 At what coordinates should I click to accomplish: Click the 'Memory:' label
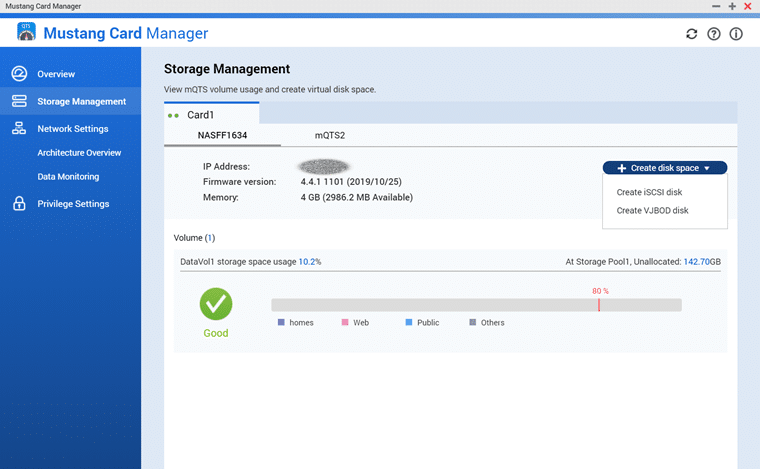221,197
